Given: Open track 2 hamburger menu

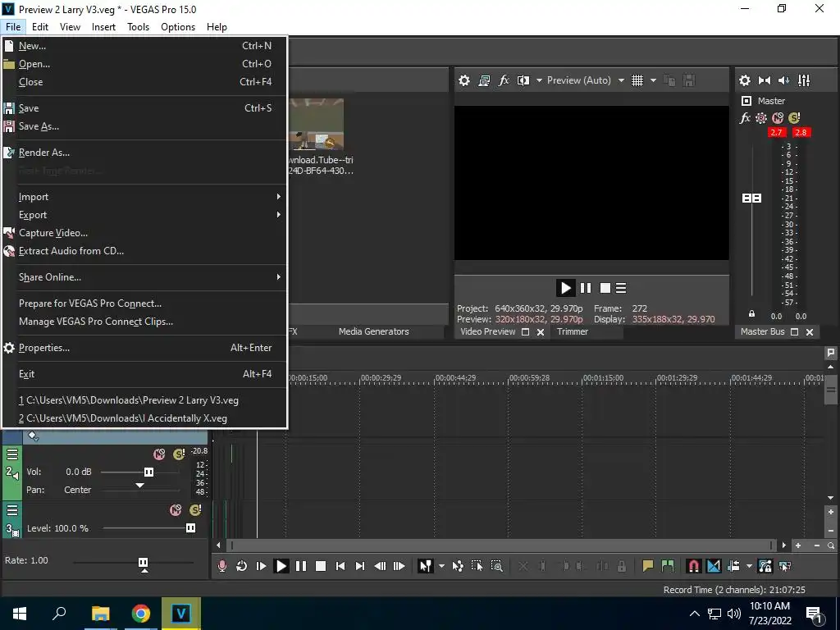Looking at the screenshot, I should [x=12, y=454].
